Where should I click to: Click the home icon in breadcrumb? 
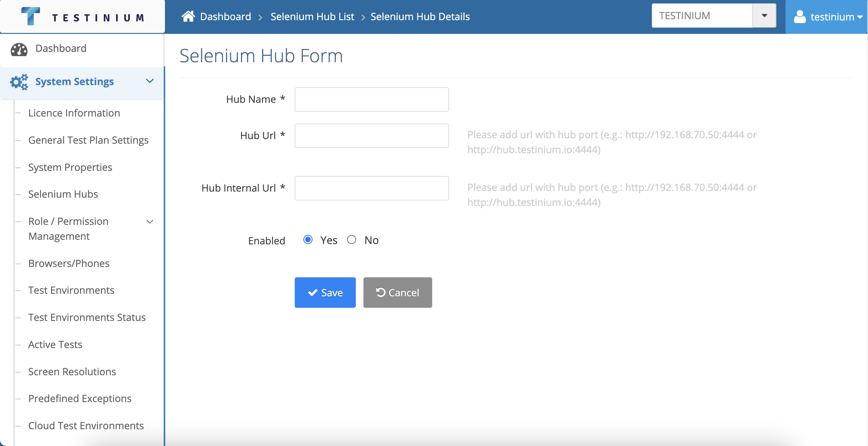pyautogui.click(x=188, y=16)
